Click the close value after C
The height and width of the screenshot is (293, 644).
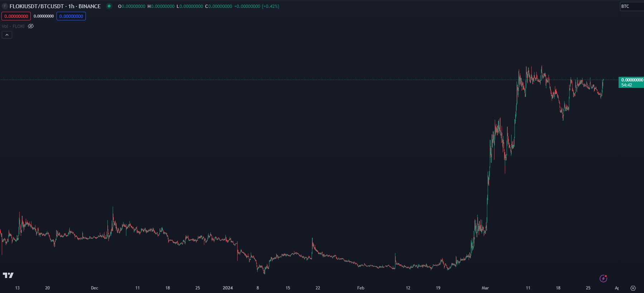pos(220,6)
